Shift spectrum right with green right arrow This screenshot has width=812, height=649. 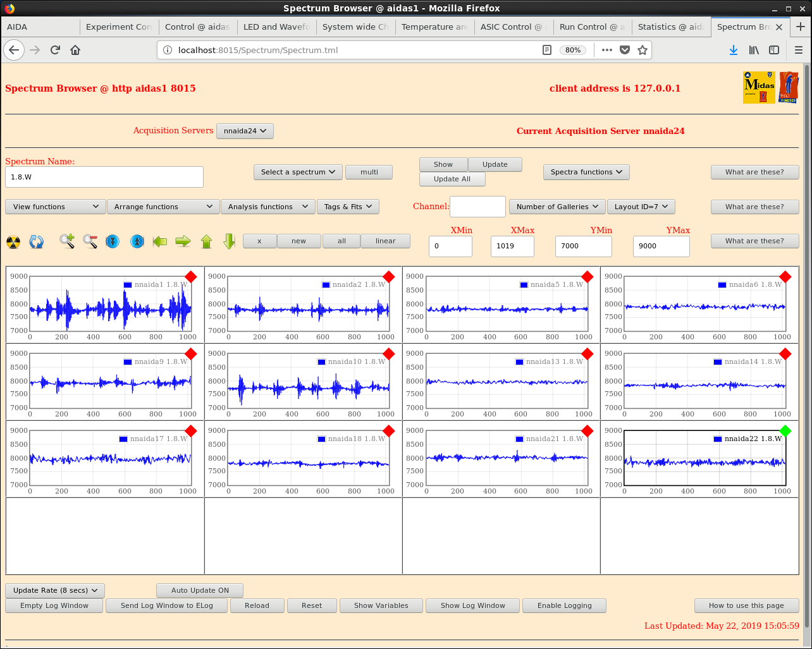click(183, 241)
